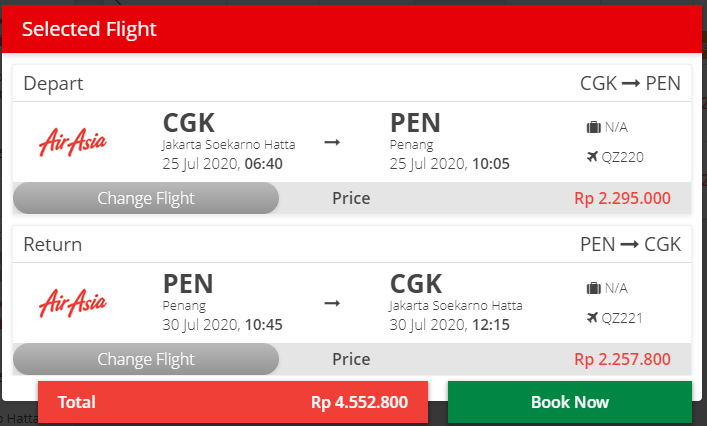Click flight number QZ221

tap(623, 318)
